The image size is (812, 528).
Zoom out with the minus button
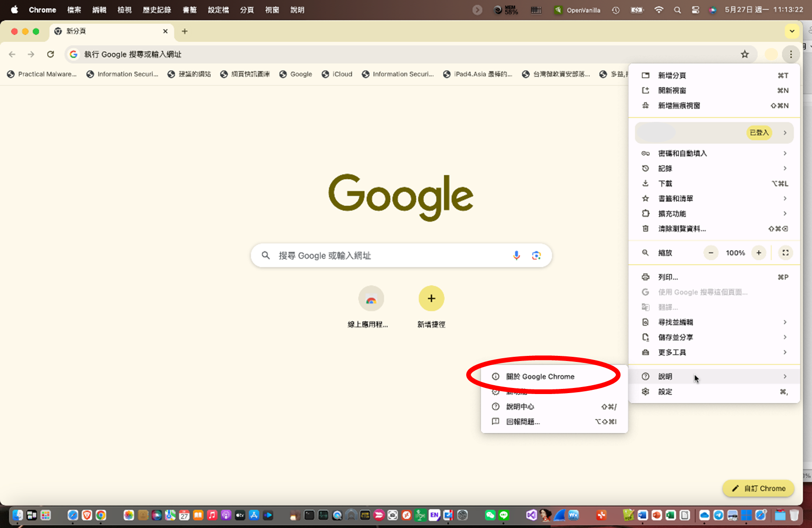point(711,253)
